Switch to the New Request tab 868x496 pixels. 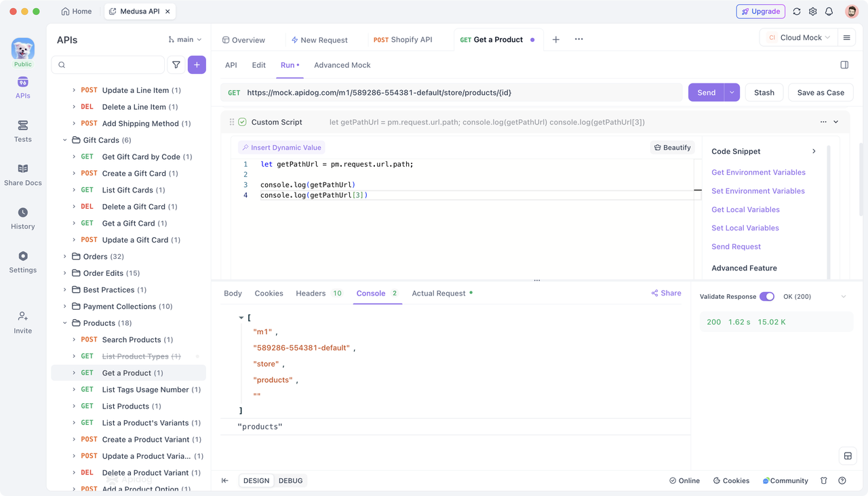click(x=319, y=40)
